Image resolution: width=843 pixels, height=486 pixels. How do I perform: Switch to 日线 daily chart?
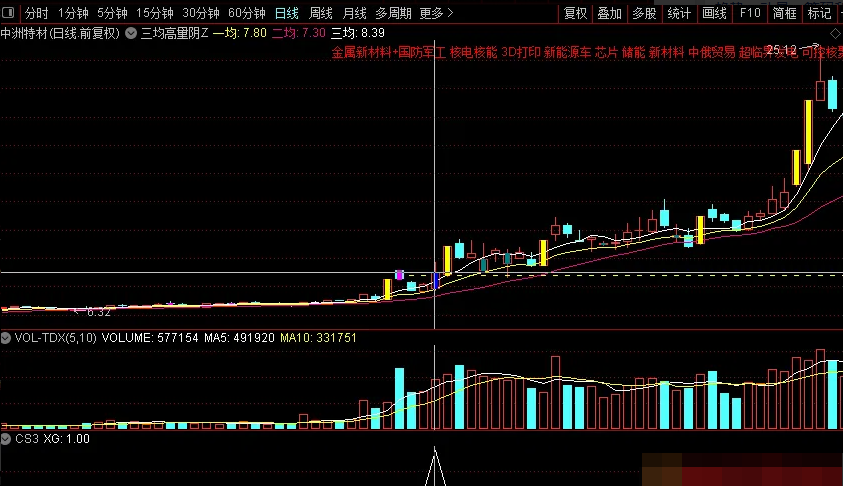[287, 13]
